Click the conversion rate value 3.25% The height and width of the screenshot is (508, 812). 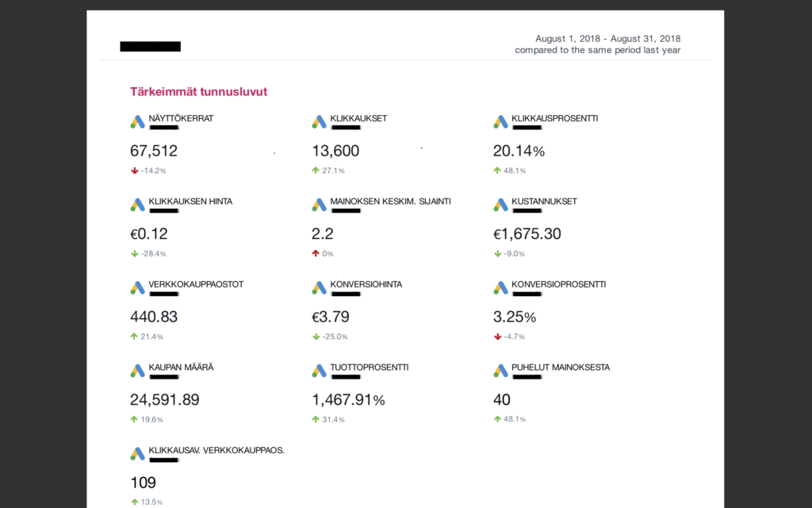[514, 317]
